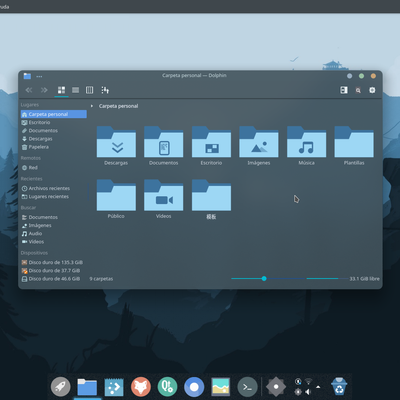Select the Vídeos folder in file view
400x400 pixels.
point(164,195)
